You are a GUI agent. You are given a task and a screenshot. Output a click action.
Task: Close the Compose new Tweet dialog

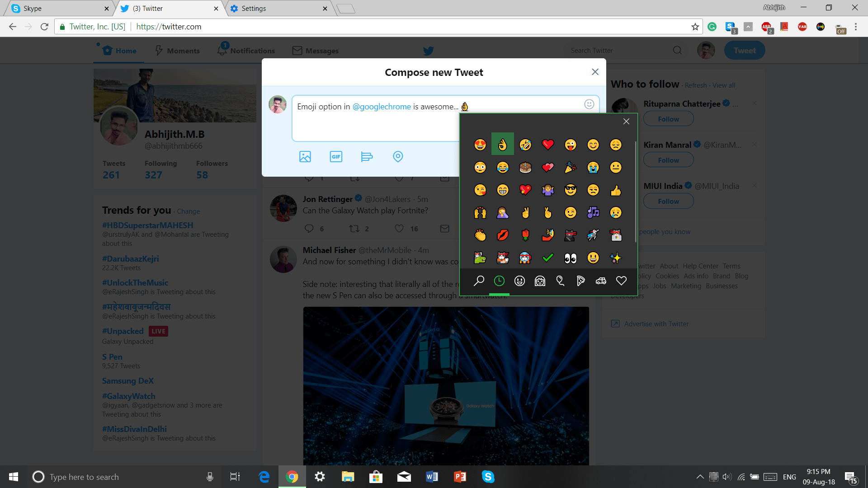595,72
